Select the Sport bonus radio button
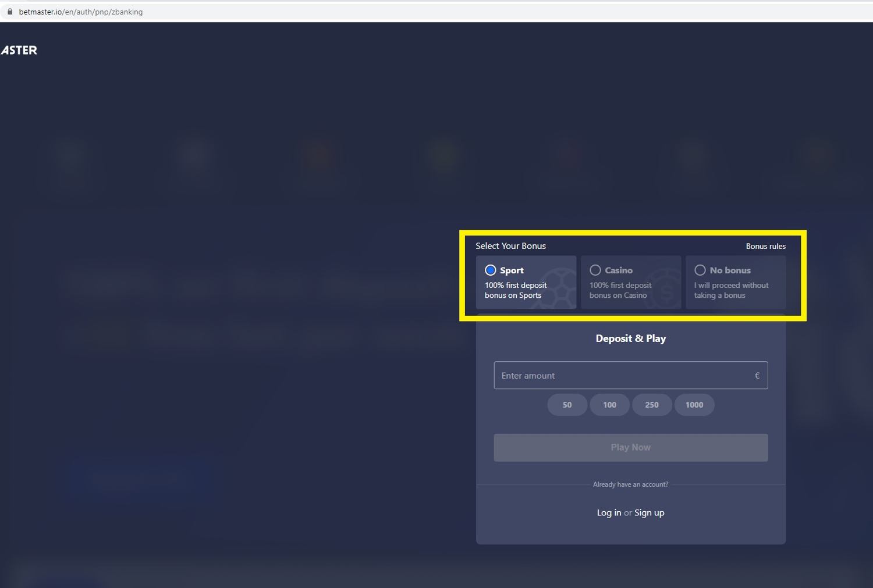873x588 pixels. click(490, 270)
